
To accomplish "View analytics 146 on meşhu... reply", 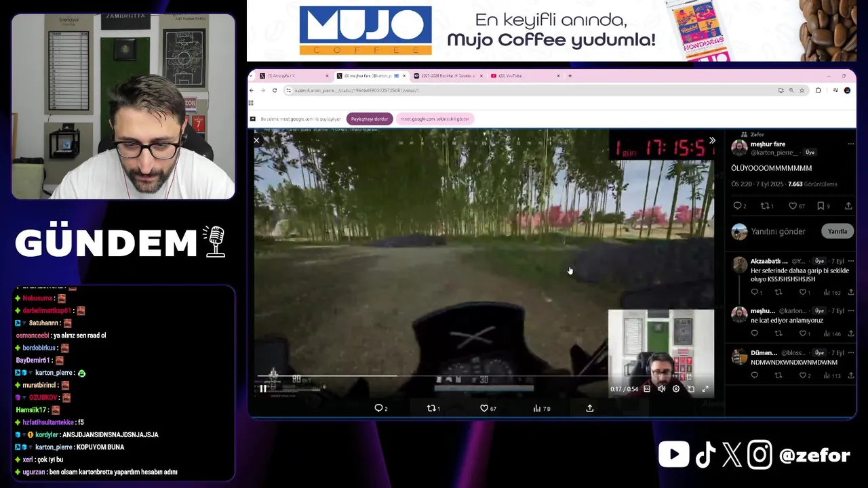I will [x=831, y=333].
